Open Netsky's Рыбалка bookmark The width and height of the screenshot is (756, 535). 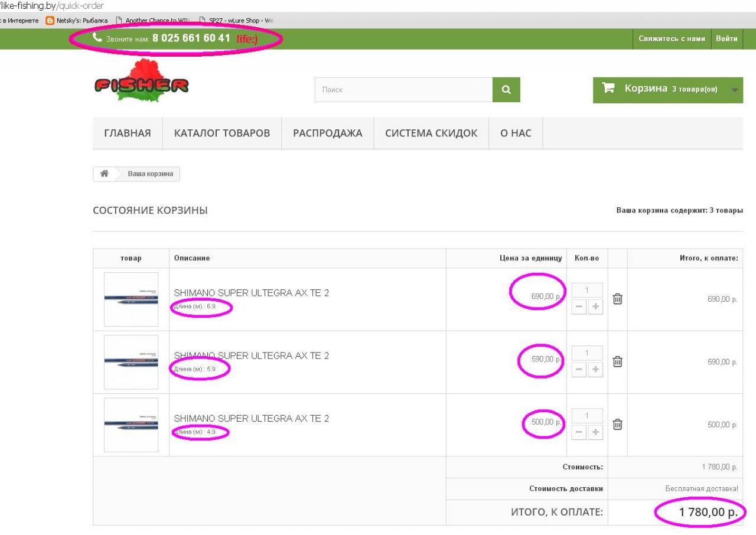[77, 21]
